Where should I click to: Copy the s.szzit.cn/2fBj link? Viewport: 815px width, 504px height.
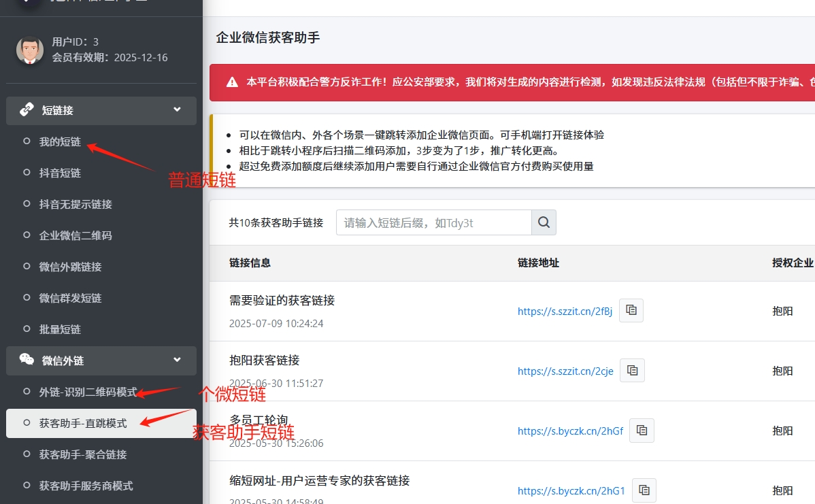[631, 311]
